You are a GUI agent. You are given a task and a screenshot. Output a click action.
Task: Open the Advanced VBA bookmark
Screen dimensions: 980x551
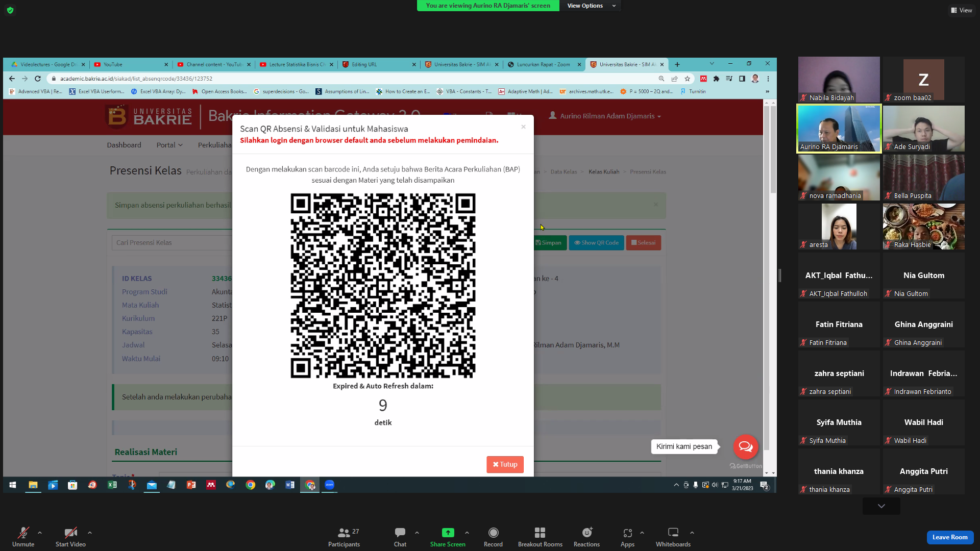pyautogui.click(x=36, y=92)
